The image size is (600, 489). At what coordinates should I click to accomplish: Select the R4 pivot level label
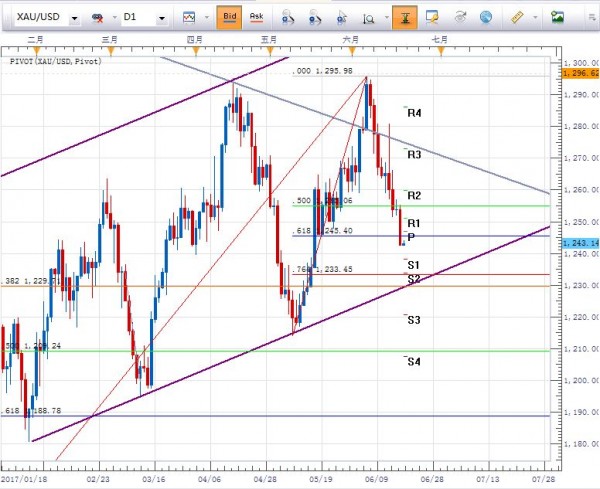click(414, 113)
